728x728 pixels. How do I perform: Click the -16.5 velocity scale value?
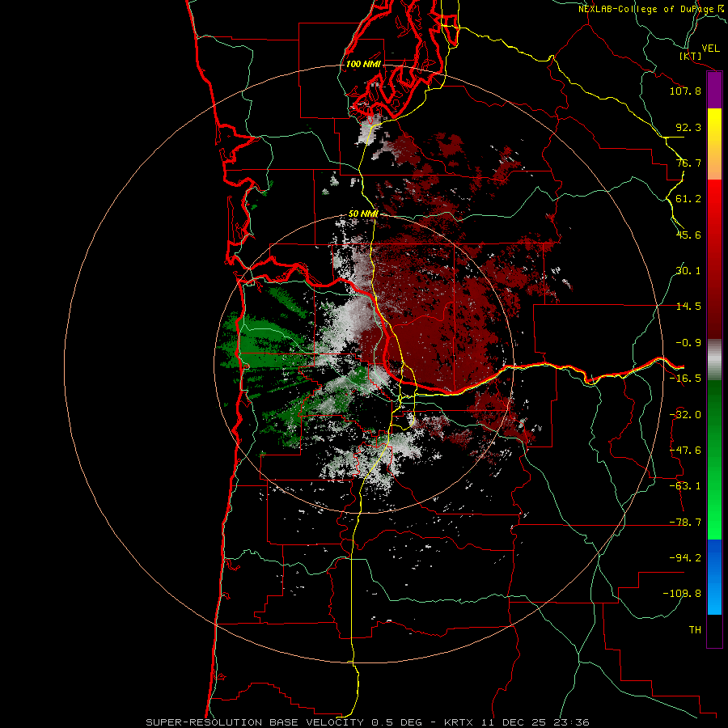point(685,379)
